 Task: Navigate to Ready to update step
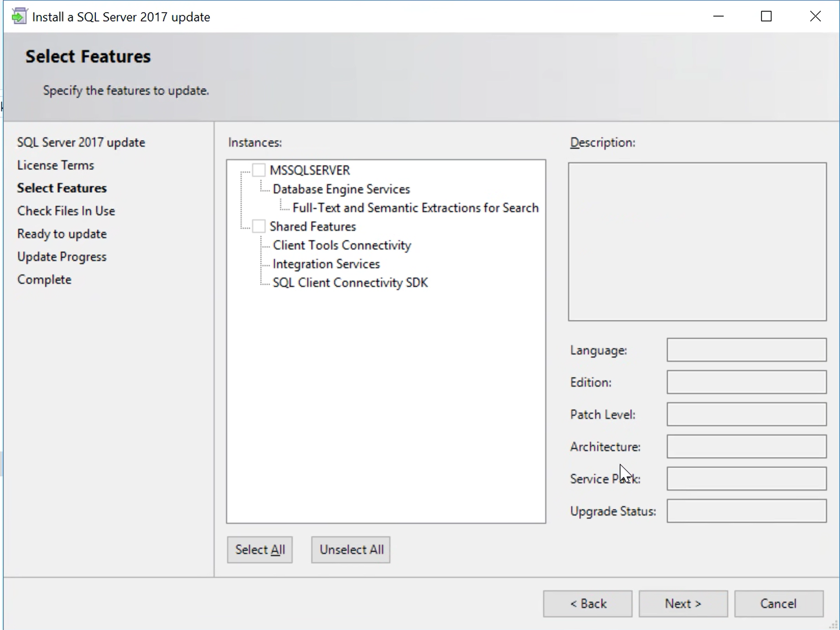pos(62,233)
